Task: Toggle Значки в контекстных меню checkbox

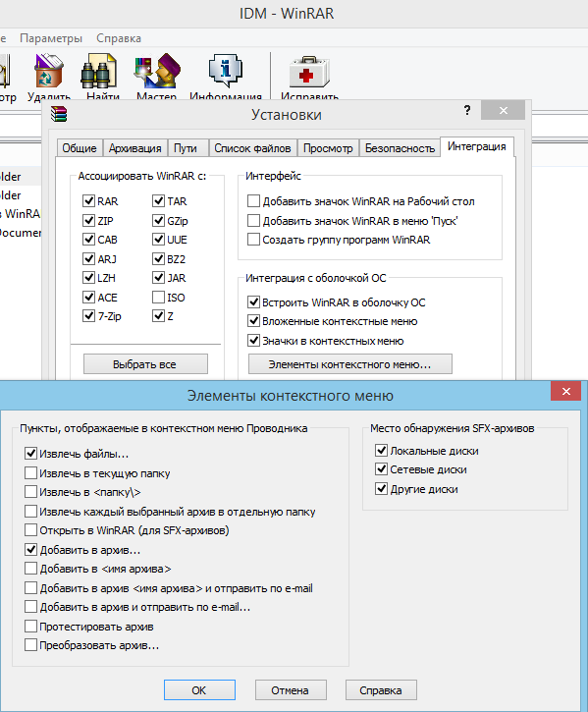Action: [x=253, y=341]
